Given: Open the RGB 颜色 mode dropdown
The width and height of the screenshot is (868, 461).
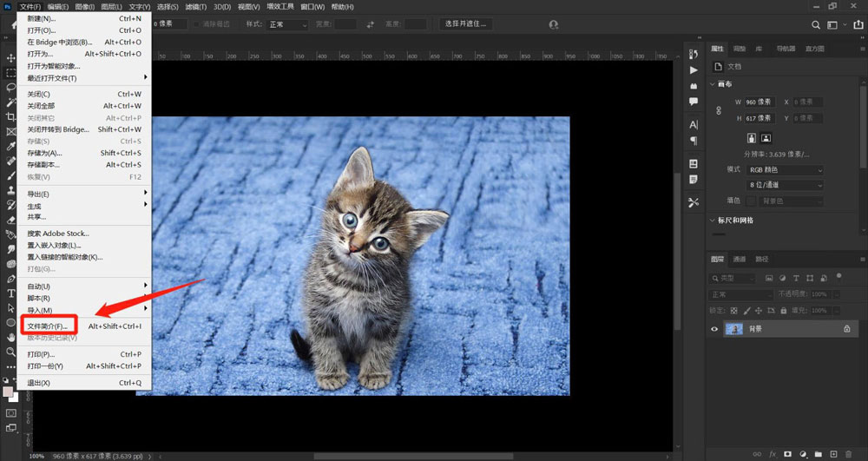Looking at the screenshot, I should click(785, 169).
